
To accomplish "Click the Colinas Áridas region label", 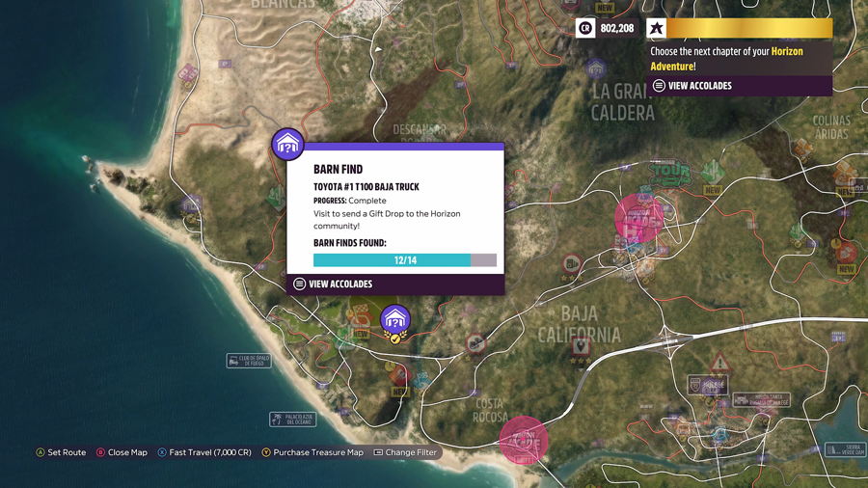I will point(831,127).
